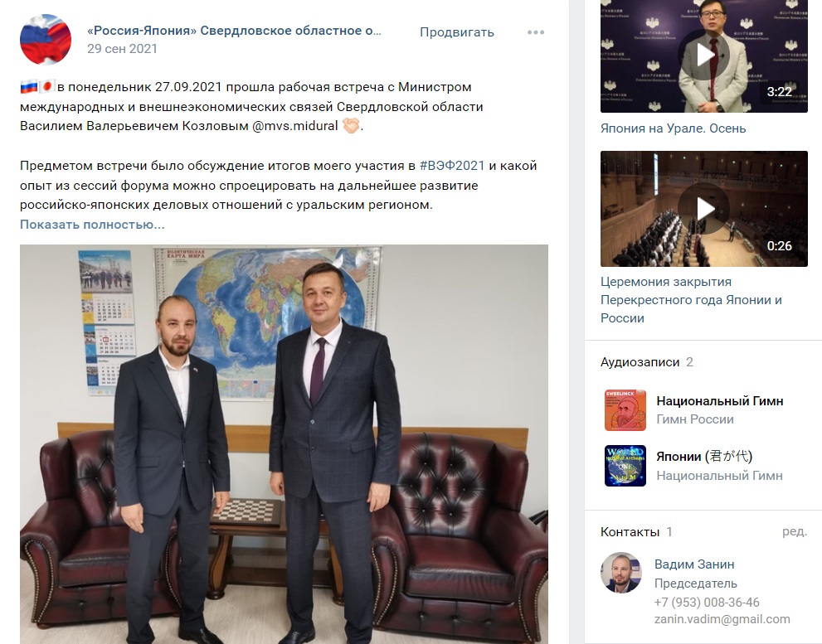Open Вадим Занин's contact avatar

pyautogui.click(x=621, y=572)
